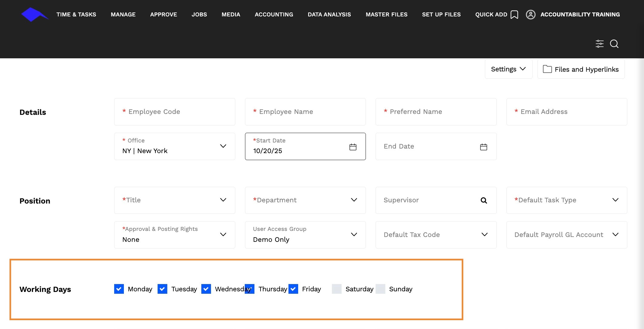The image size is (644, 329).
Task: Expand the Office dropdown
Action: 175,146
